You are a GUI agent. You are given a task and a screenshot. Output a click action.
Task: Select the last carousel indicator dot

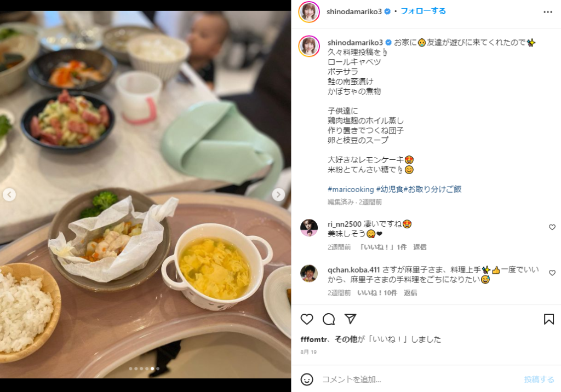click(x=158, y=368)
